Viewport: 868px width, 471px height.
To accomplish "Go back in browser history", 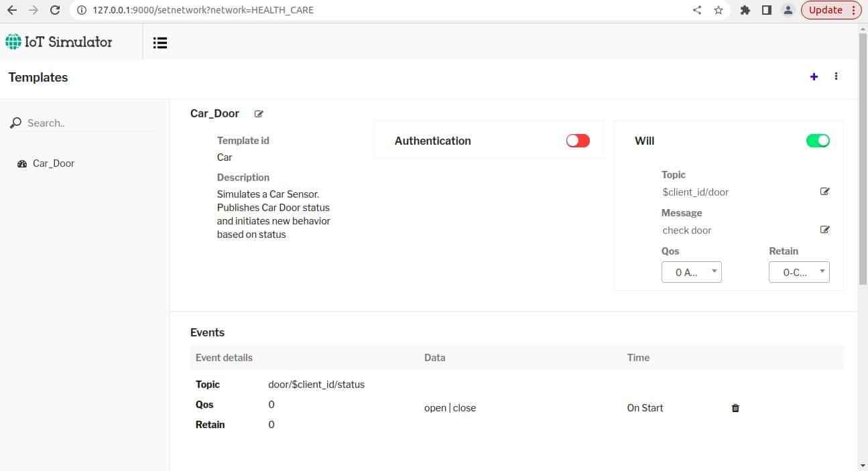I will (12, 10).
